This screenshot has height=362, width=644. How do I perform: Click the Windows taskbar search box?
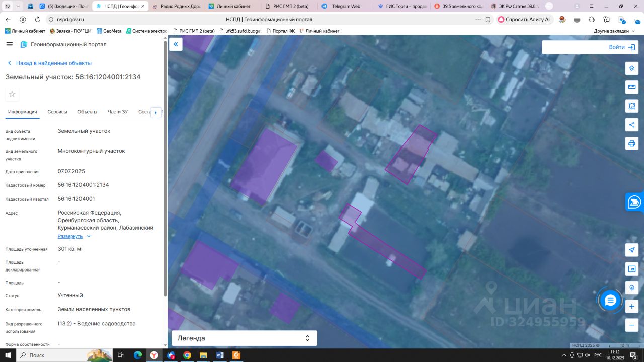pyautogui.click(x=65, y=355)
